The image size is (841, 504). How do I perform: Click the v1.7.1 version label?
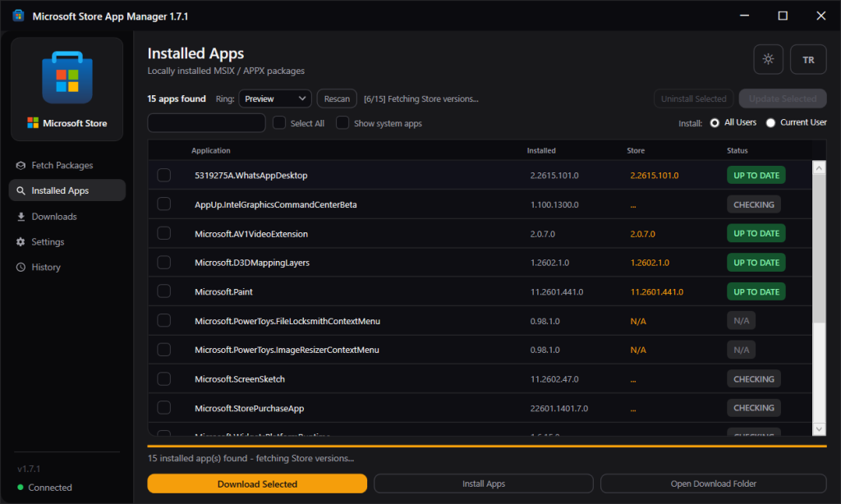29,469
